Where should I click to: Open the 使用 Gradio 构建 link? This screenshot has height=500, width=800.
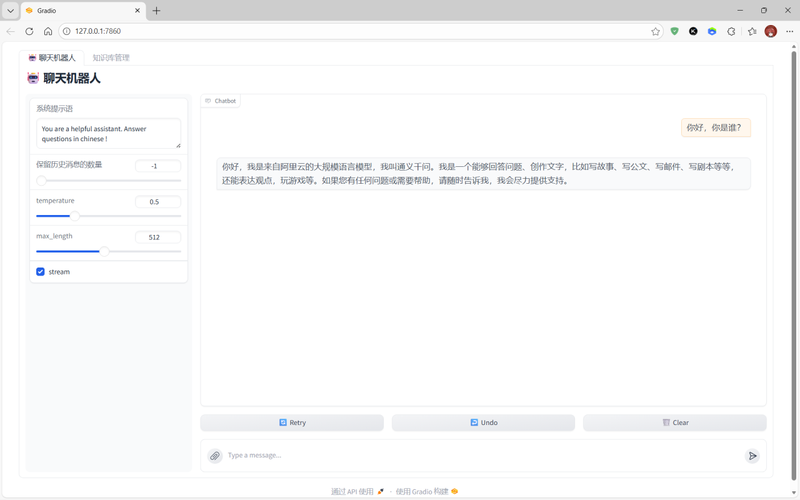click(427, 491)
